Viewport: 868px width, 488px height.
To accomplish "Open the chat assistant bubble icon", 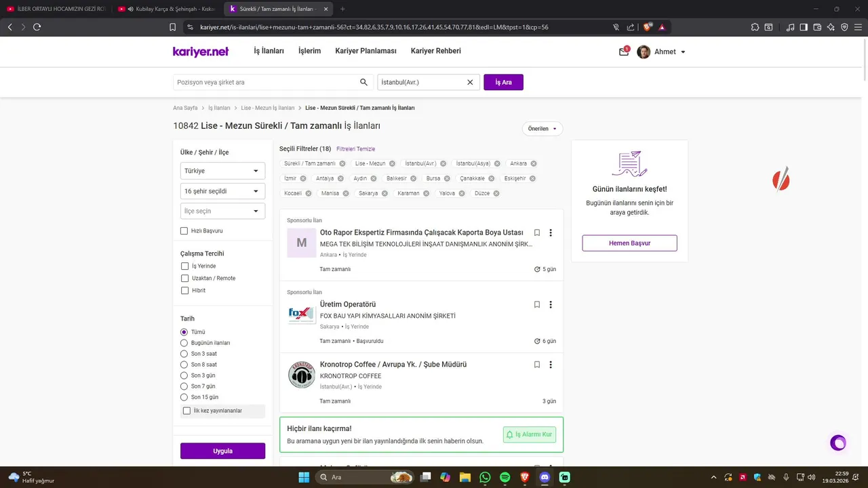I will (838, 443).
